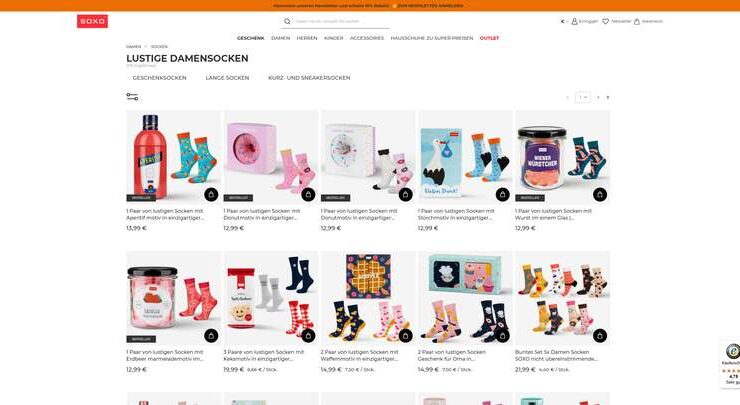Go to the next results page arrow
The width and height of the screenshot is (740, 405).
[598, 97]
